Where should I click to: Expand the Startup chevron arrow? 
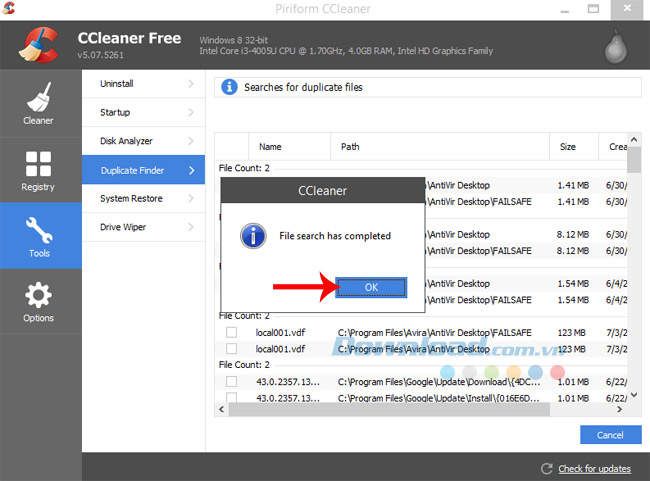pyautogui.click(x=191, y=112)
